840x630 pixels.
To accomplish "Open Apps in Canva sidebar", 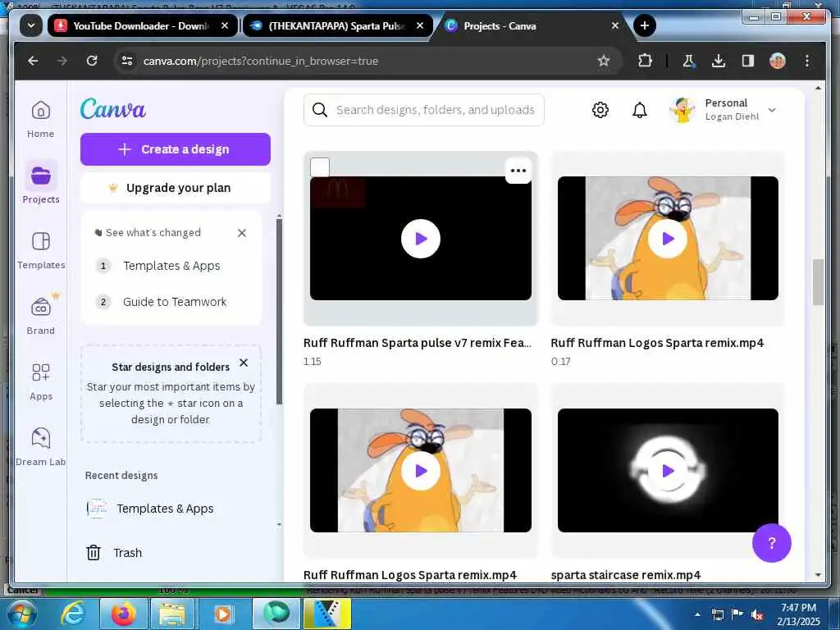I will coord(41,381).
